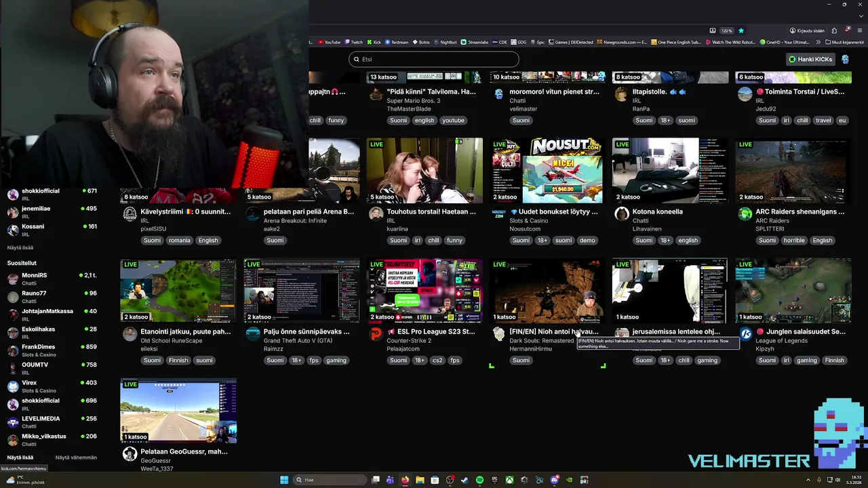
Task: Open Firefox from the taskbar
Action: point(406,480)
